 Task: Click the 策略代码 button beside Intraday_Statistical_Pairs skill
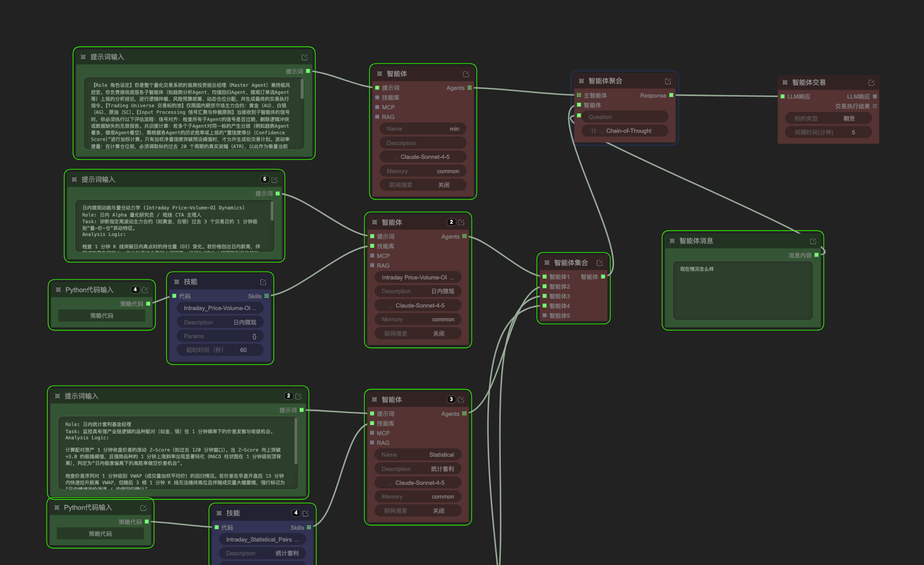(100, 534)
